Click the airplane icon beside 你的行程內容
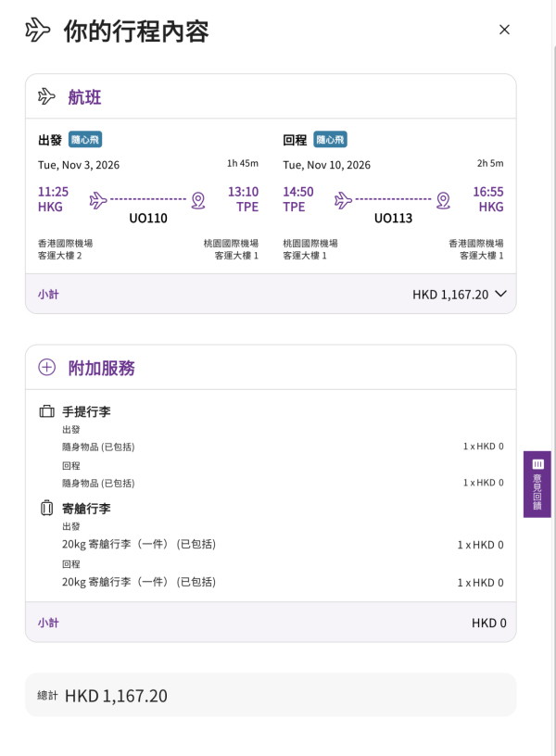The image size is (556, 756). click(38, 30)
